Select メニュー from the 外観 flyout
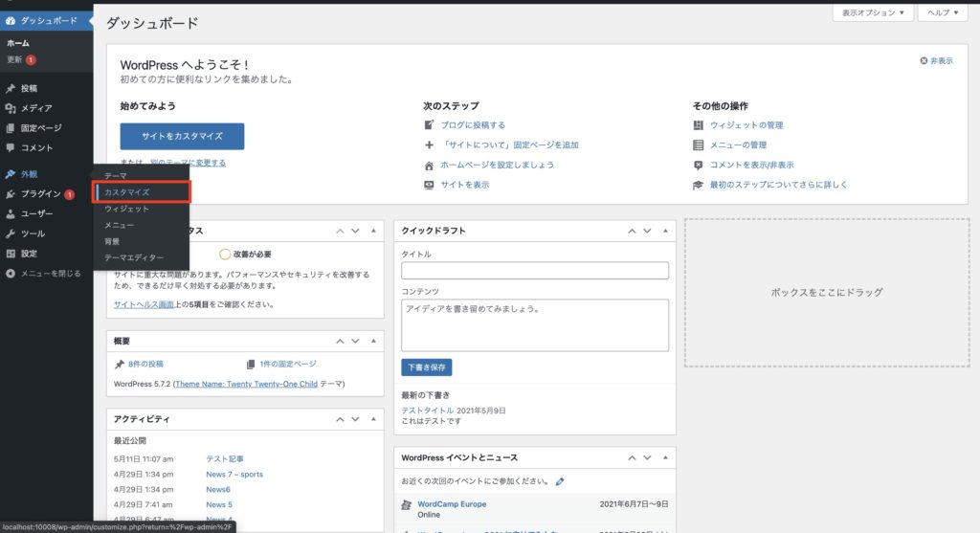This screenshot has width=980, height=533. pyautogui.click(x=120, y=225)
